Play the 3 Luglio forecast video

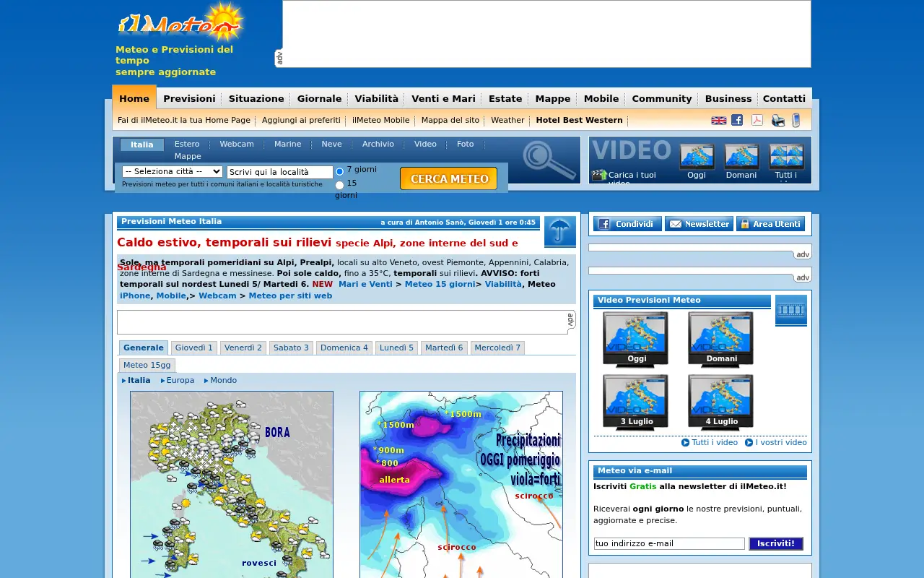click(x=636, y=402)
